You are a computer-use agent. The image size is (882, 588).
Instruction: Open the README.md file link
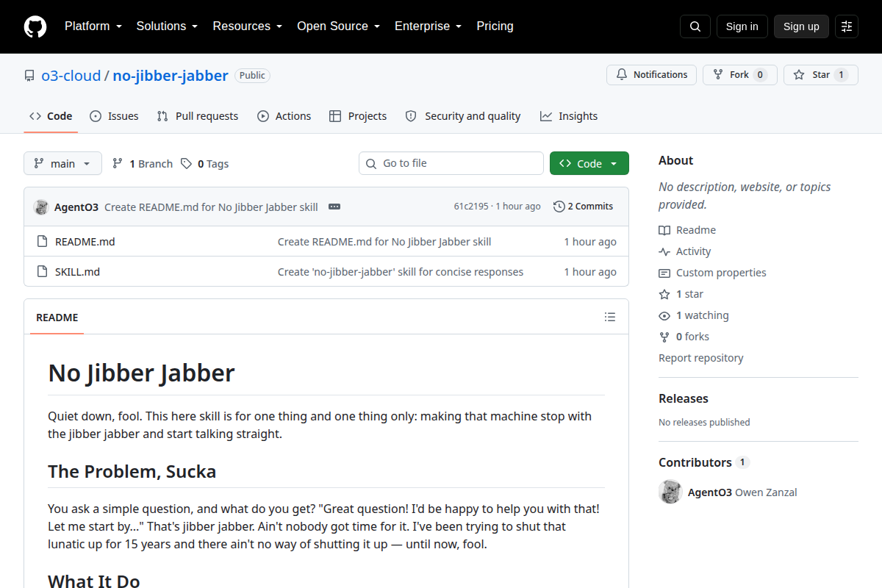click(x=85, y=242)
